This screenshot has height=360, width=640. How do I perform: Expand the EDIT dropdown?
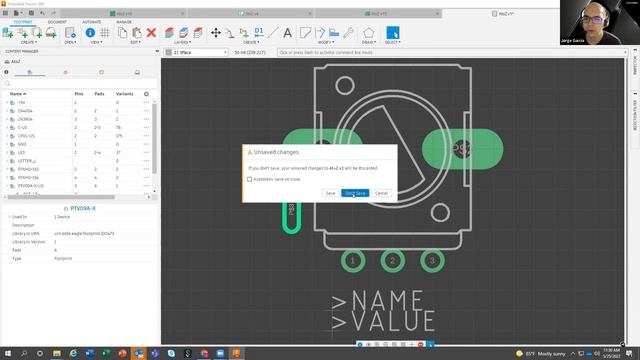coord(136,42)
